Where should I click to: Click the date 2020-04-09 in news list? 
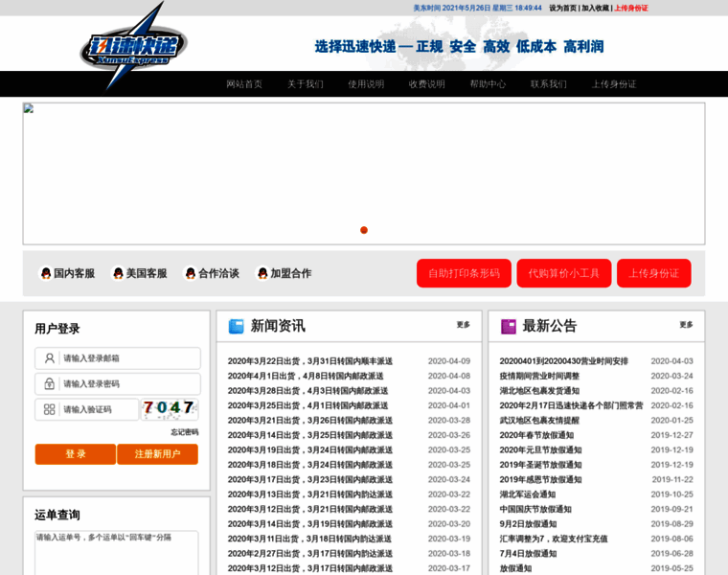pos(449,361)
